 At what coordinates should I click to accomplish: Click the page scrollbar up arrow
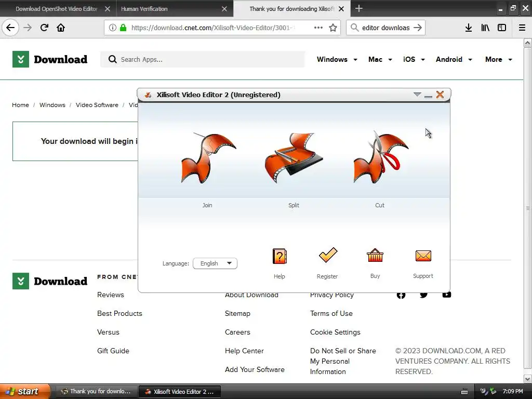(x=528, y=43)
